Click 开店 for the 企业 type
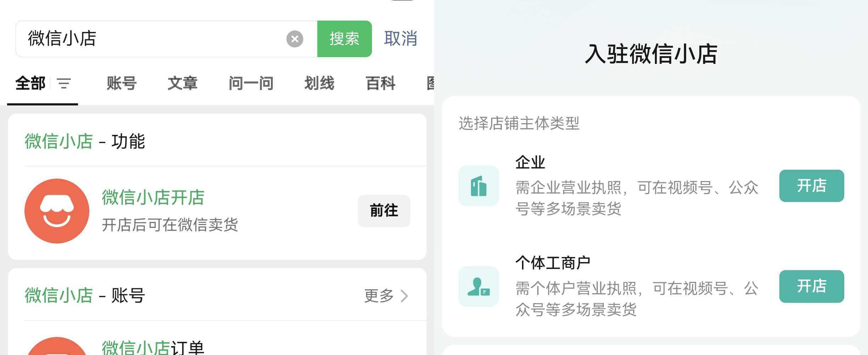The width and height of the screenshot is (868, 355). click(811, 186)
